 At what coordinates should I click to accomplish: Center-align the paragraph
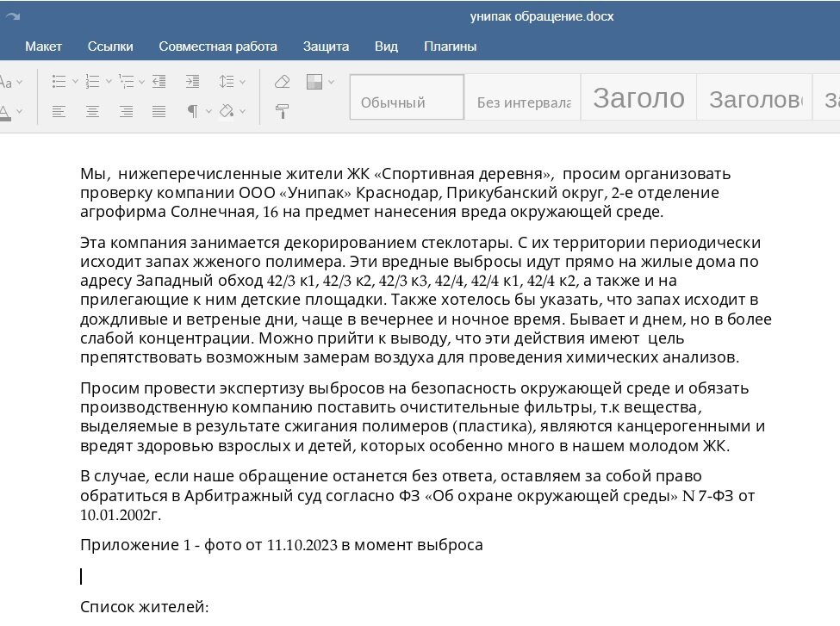point(92,111)
